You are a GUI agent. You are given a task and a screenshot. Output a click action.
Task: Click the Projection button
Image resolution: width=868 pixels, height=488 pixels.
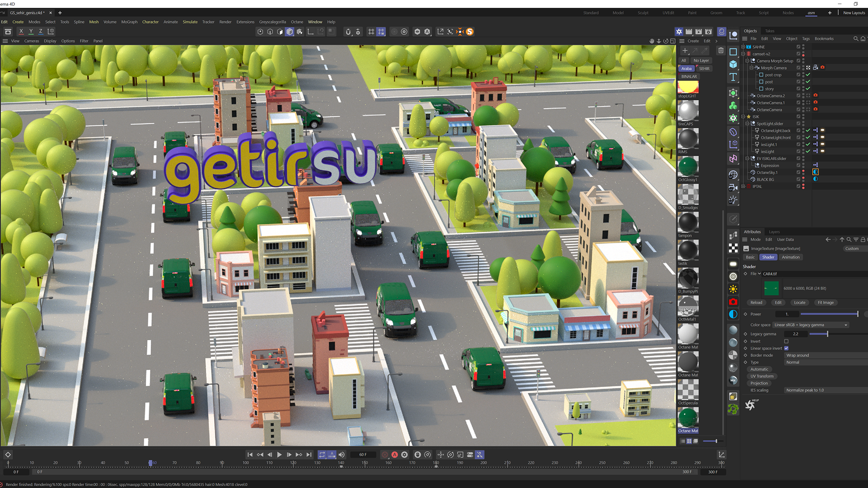pyautogui.click(x=759, y=383)
